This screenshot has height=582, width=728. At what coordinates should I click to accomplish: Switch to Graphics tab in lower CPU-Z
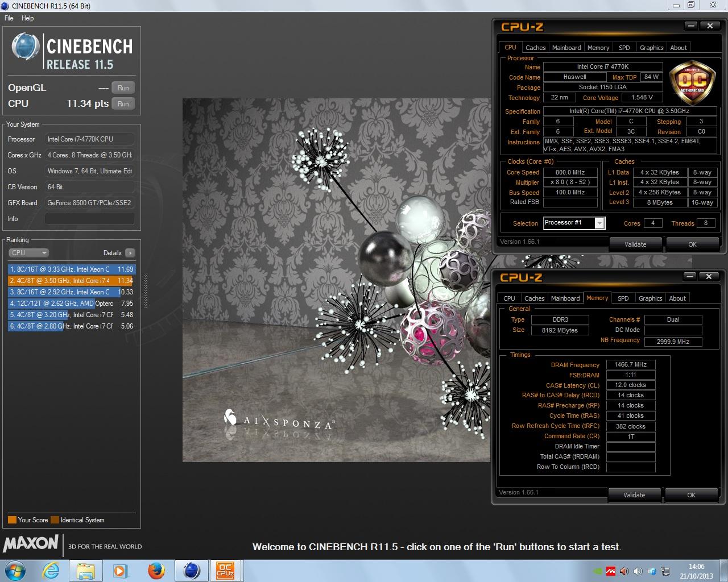tap(650, 298)
